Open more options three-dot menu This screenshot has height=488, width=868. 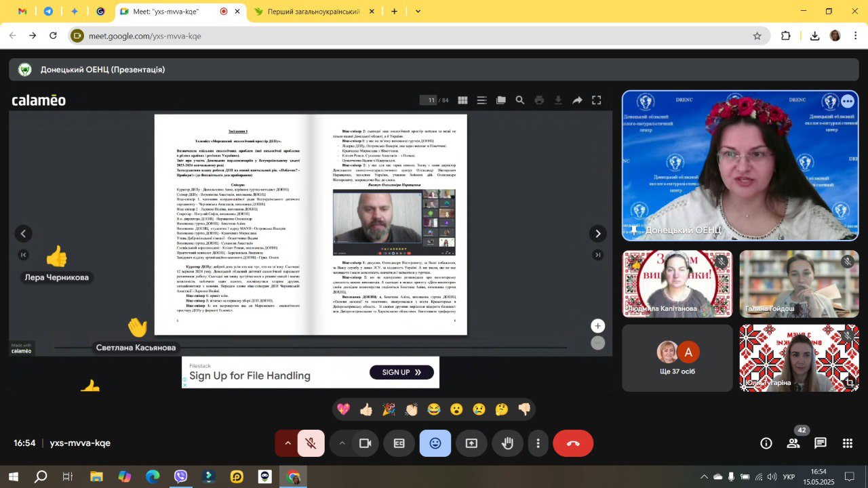(538, 443)
